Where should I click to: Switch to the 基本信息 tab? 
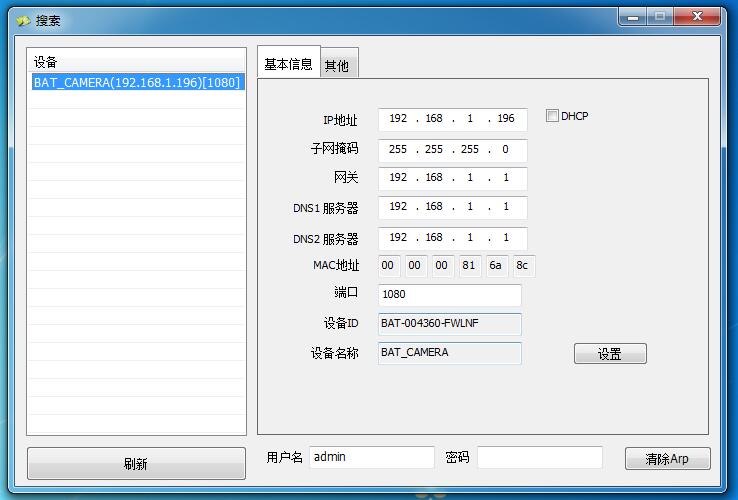pyautogui.click(x=289, y=64)
